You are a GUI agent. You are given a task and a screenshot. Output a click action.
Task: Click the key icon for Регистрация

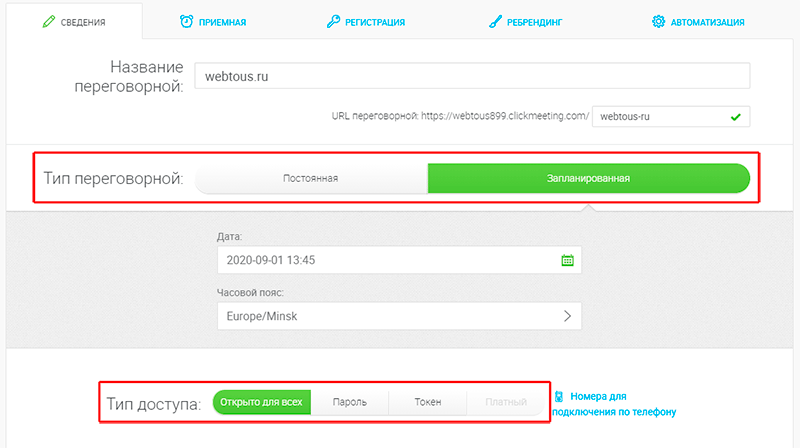[333, 21]
